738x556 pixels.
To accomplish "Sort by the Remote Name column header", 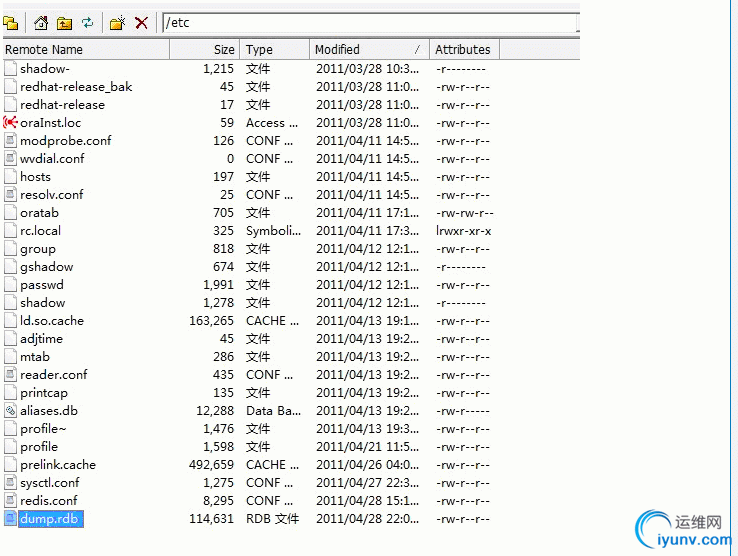I will 86,49.
